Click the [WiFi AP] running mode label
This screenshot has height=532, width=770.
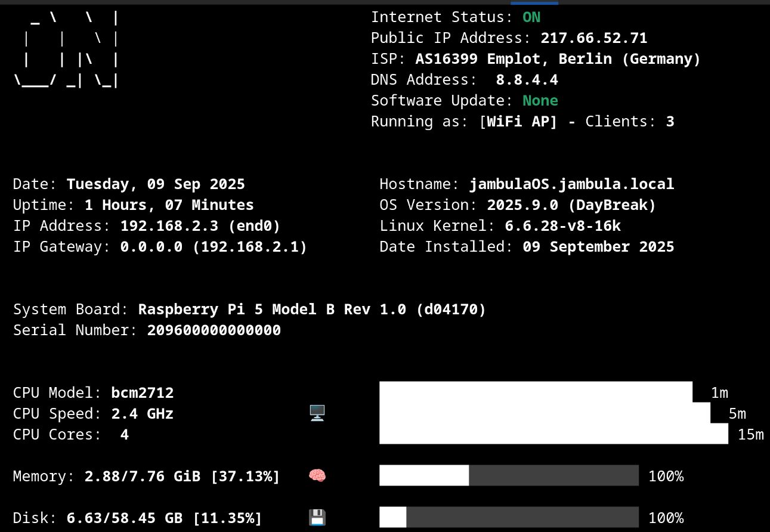tap(518, 122)
